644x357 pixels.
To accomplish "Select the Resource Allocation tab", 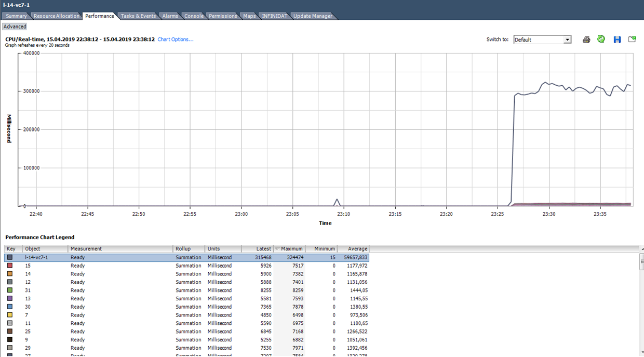I will [x=56, y=16].
